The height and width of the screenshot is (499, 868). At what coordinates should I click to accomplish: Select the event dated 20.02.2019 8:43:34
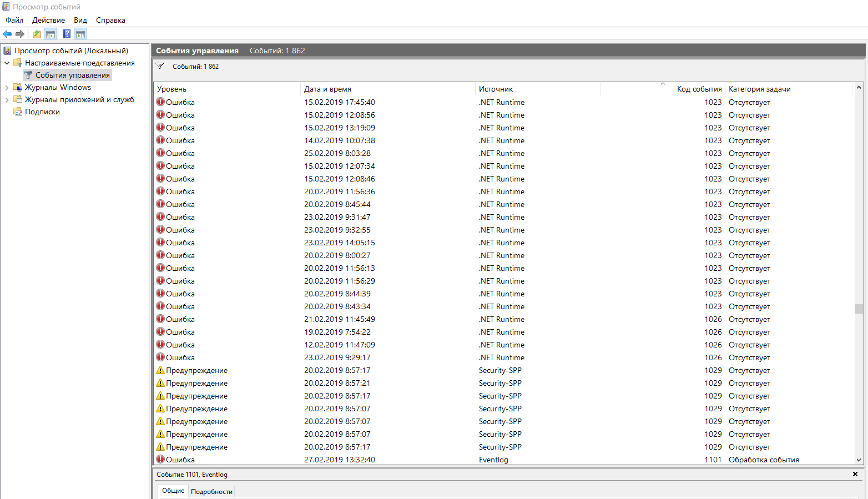(503, 306)
